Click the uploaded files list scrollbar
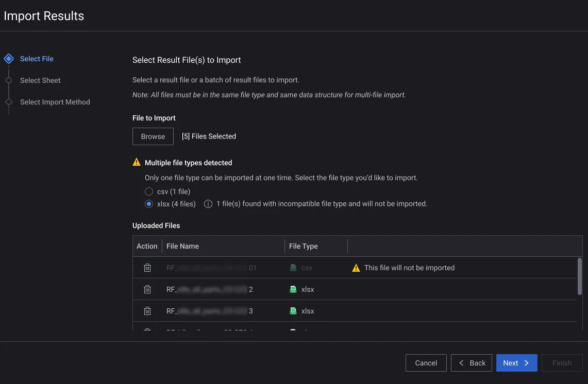The height and width of the screenshot is (384, 588). pyautogui.click(x=580, y=276)
